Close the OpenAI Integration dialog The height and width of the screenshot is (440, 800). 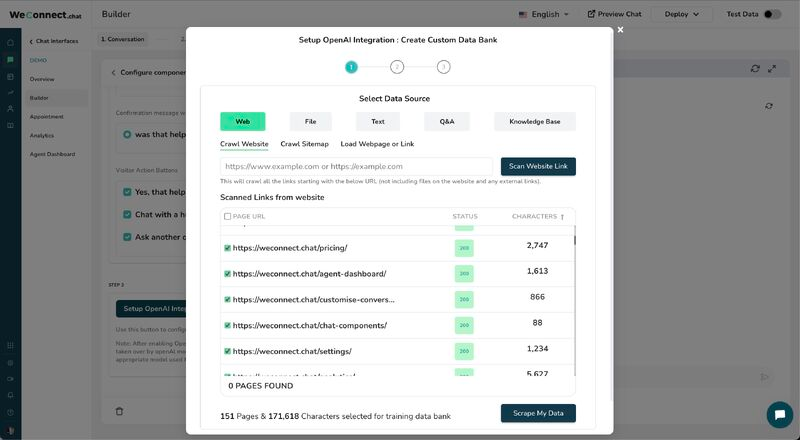pos(620,30)
